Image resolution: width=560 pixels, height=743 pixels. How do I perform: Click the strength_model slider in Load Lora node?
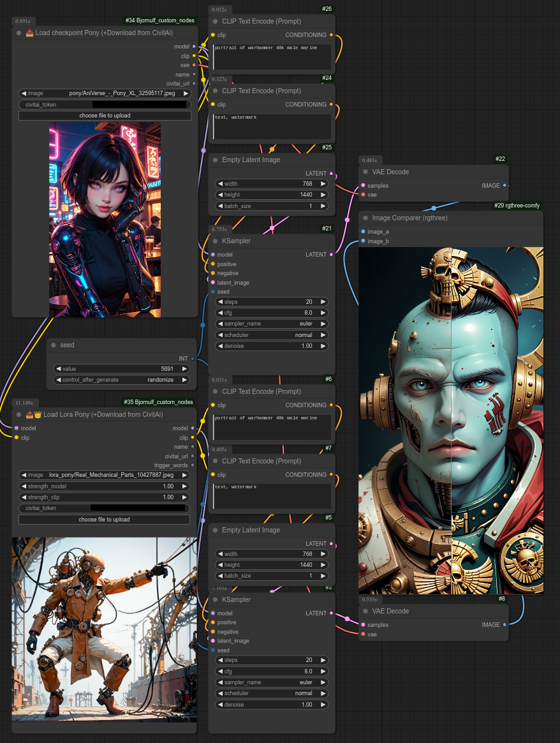(x=105, y=486)
